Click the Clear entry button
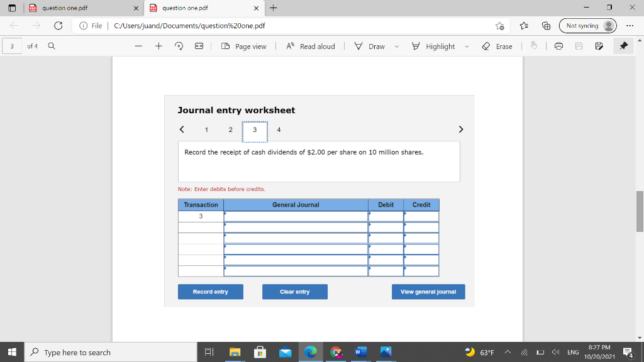644x362 pixels. click(x=295, y=292)
